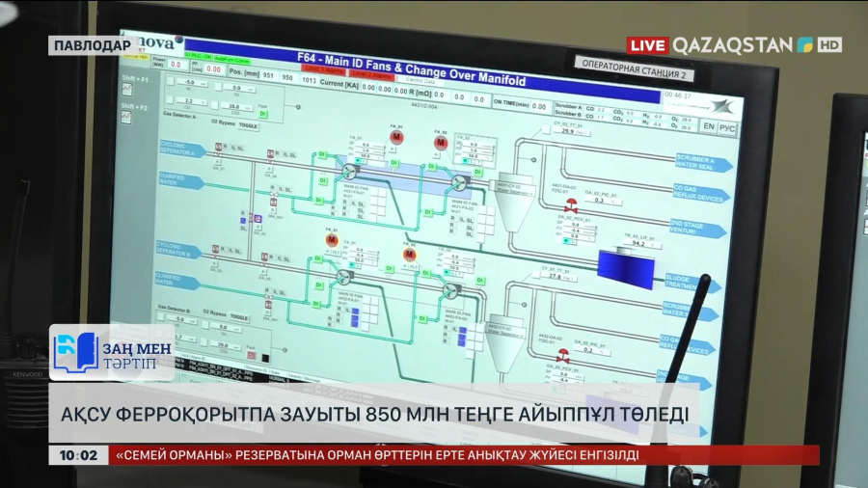The width and height of the screenshot is (868, 488).
Task: Click Pos. [mm] value 1013
Action: pos(309,80)
